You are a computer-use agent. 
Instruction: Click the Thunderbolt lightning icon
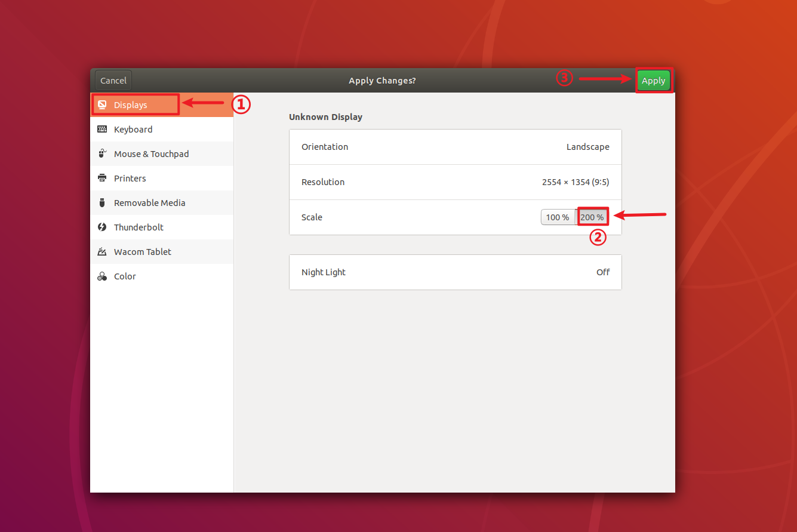102,227
